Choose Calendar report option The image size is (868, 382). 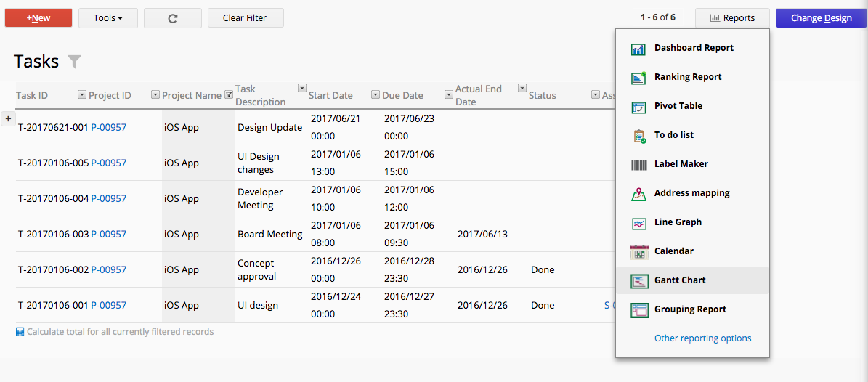[x=692, y=251]
